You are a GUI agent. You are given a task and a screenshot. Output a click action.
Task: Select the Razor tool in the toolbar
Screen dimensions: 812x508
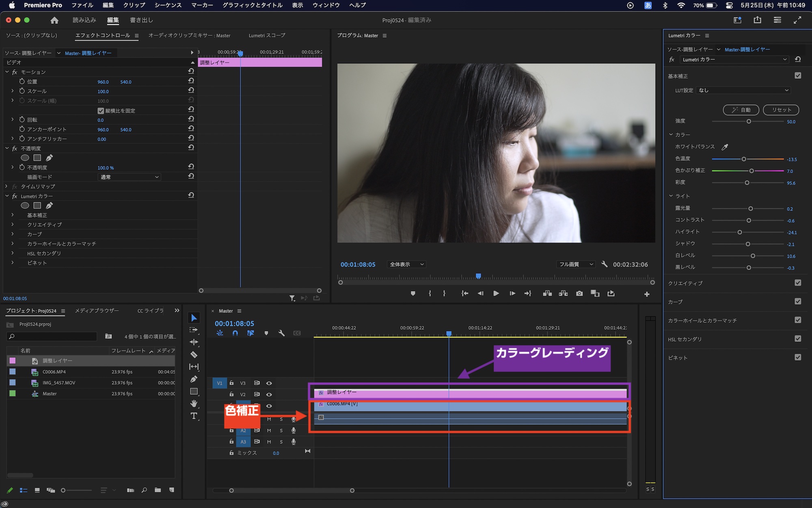point(194,355)
